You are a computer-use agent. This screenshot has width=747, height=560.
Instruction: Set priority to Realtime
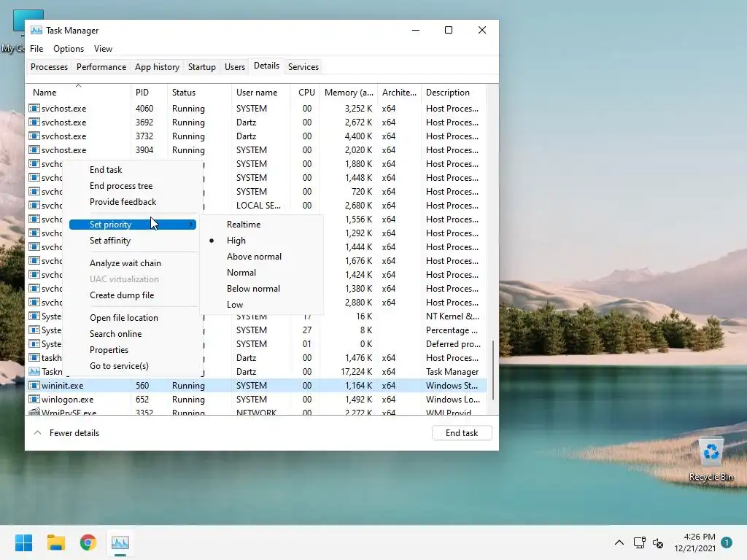[x=244, y=225]
